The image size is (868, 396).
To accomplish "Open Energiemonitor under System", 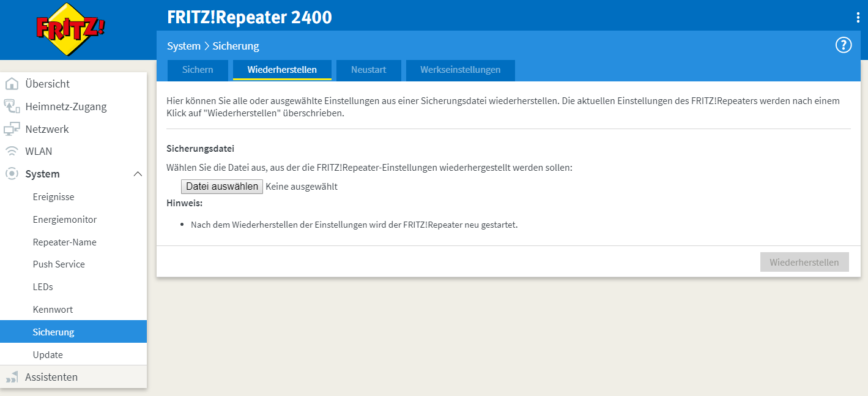I will 73,219.
